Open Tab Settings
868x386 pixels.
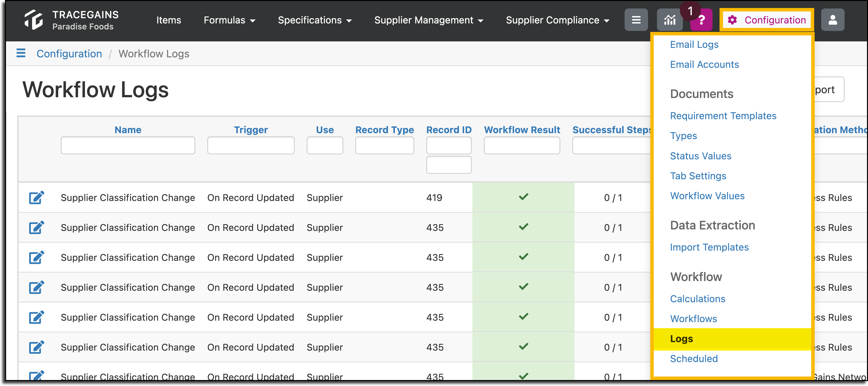click(x=698, y=176)
